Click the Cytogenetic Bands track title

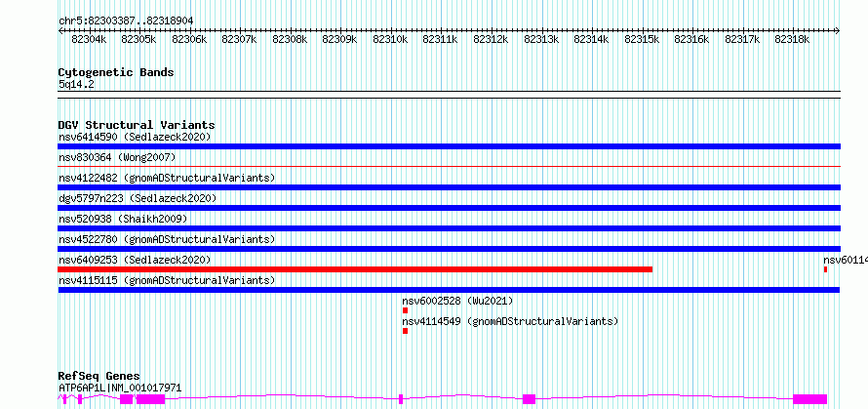116,72
